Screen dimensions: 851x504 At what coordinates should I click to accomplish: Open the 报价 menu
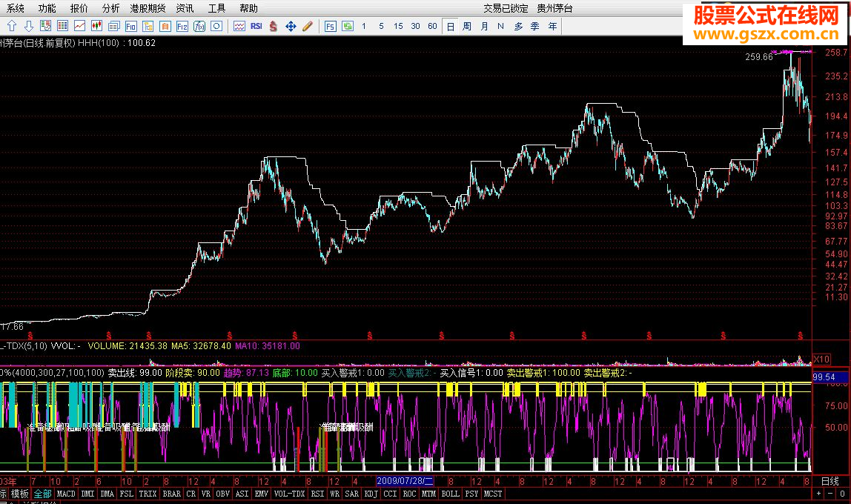pyautogui.click(x=79, y=8)
